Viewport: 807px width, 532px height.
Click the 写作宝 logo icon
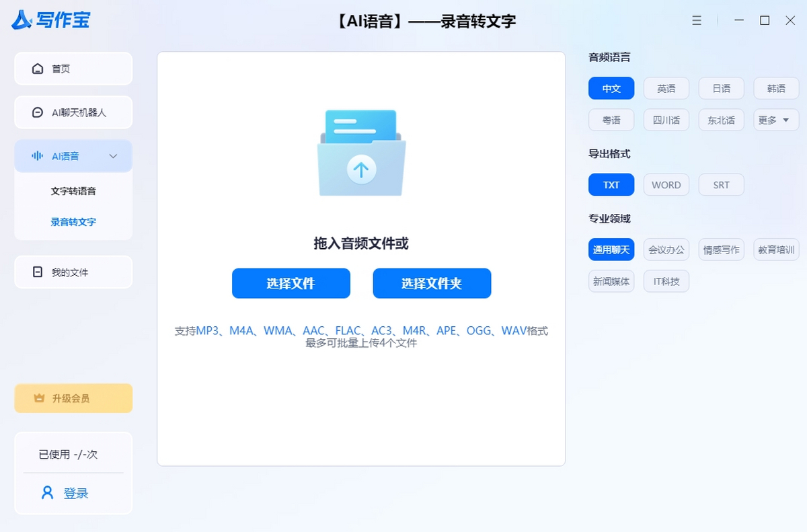coord(22,21)
